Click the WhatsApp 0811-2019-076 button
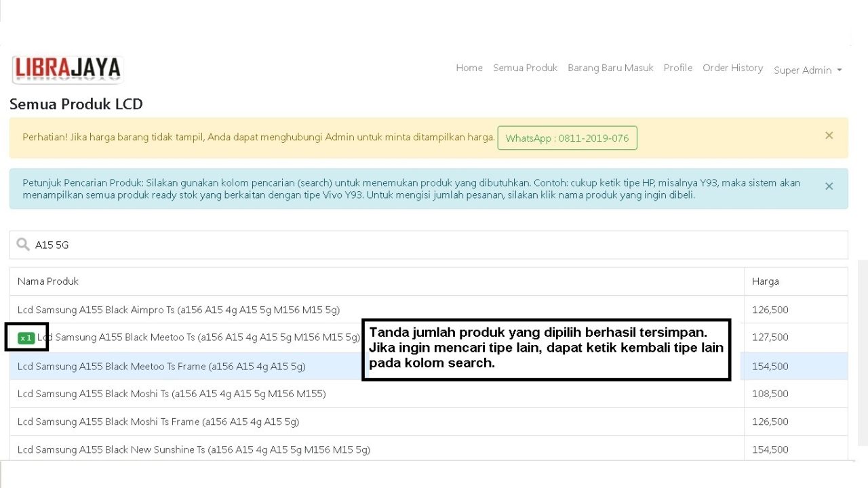Viewport: 868px width, 488px height. (567, 138)
